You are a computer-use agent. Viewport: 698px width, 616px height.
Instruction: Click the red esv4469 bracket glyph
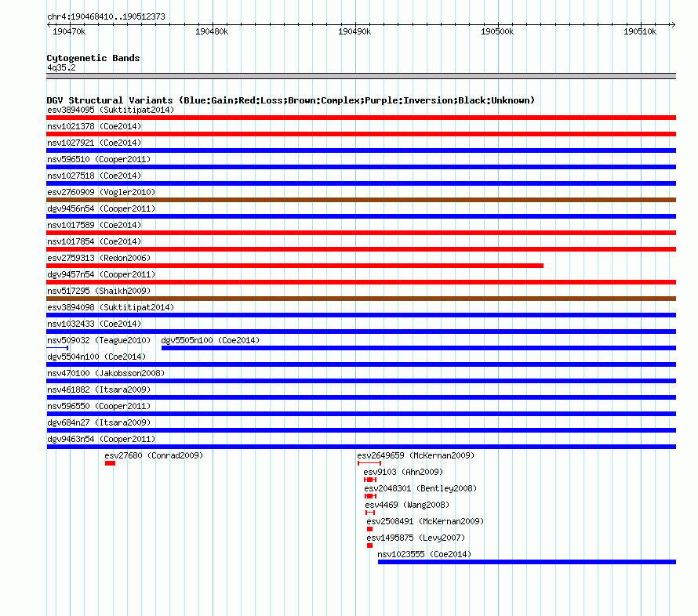[x=370, y=513]
